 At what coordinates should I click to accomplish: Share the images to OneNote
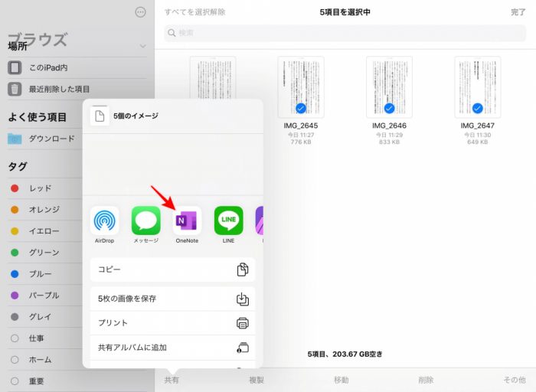point(187,220)
